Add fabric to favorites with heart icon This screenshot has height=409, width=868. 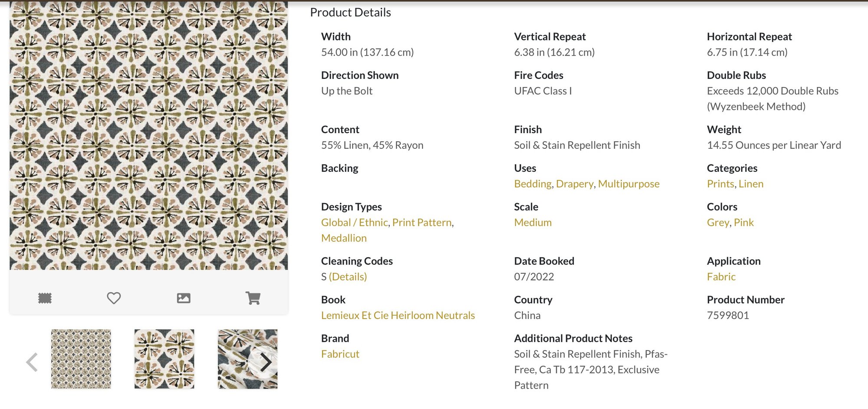114,298
